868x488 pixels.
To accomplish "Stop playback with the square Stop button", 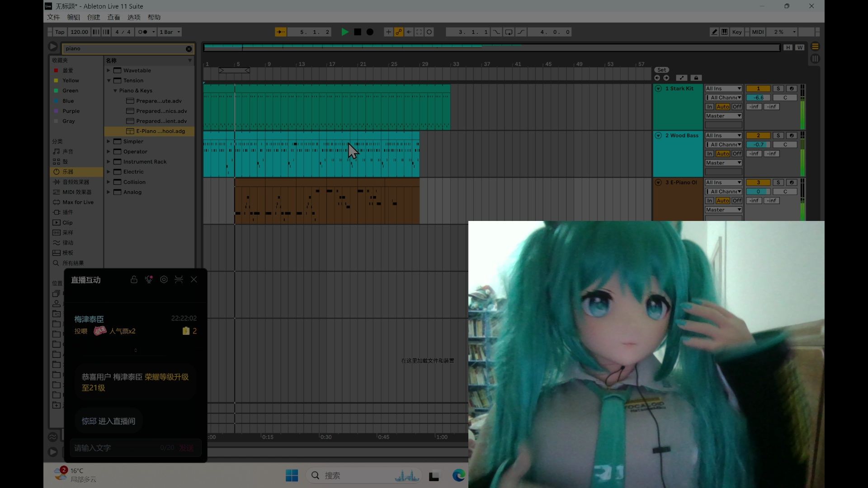I will point(358,32).
